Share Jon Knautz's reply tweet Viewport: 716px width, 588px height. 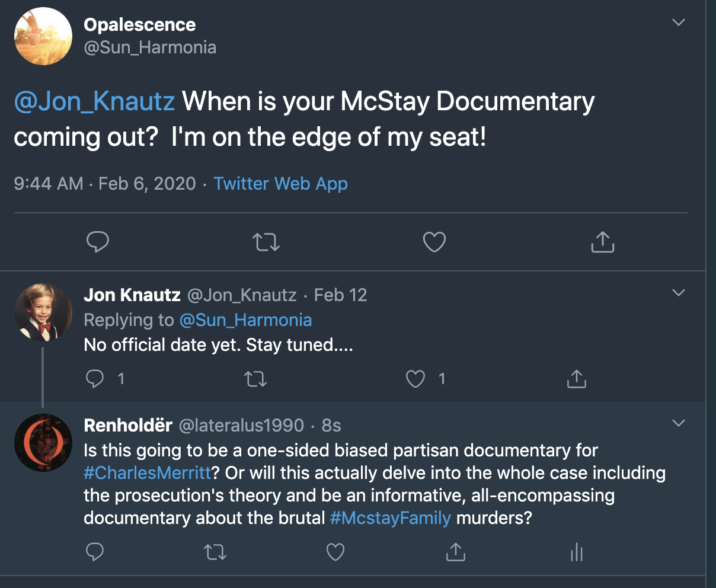coord(576,379)
